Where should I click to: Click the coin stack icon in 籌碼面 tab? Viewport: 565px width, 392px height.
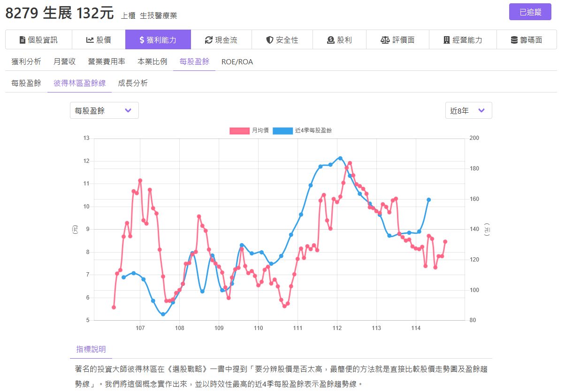coord(514,40)
